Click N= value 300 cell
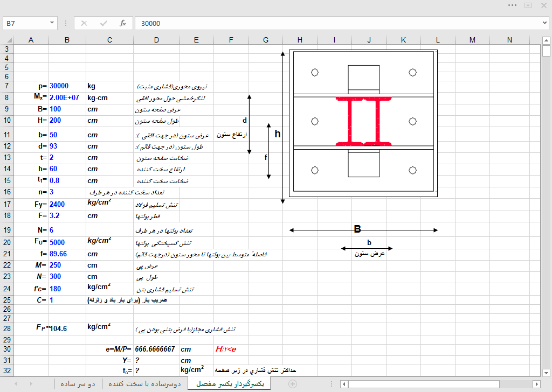The width and height of the screenshot is (552, 392). (67, 277)
